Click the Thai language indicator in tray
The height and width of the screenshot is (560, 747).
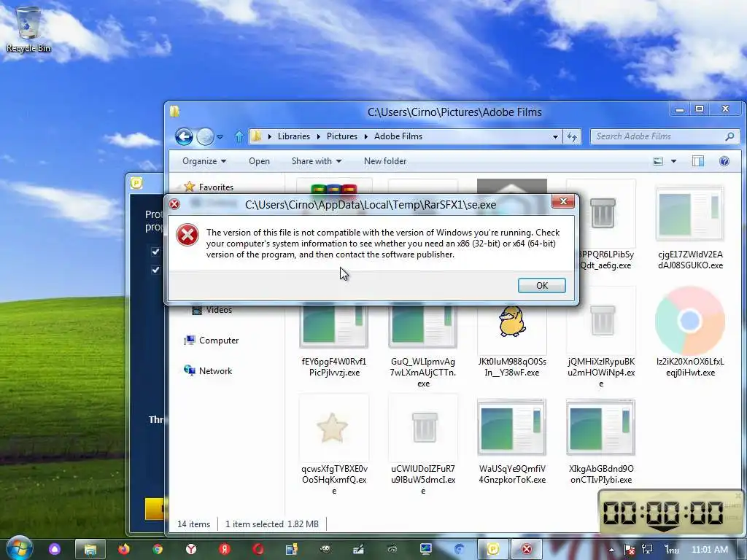672,550
